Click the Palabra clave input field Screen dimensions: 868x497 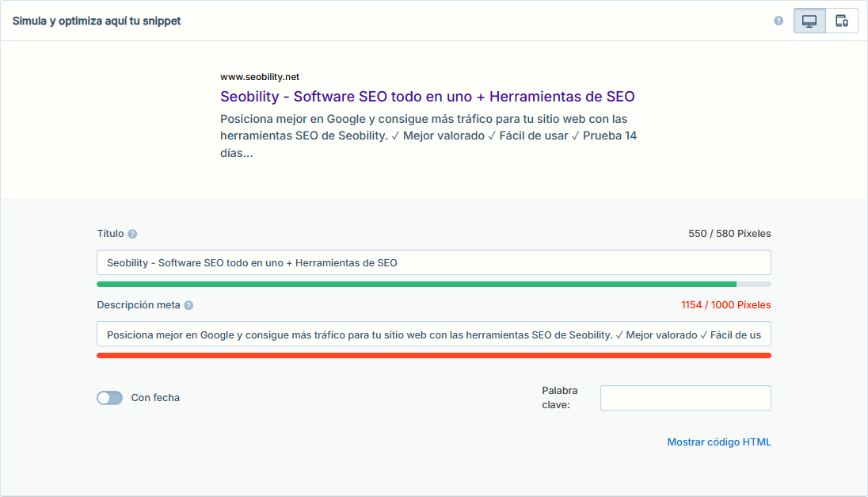tap(684, 398)
